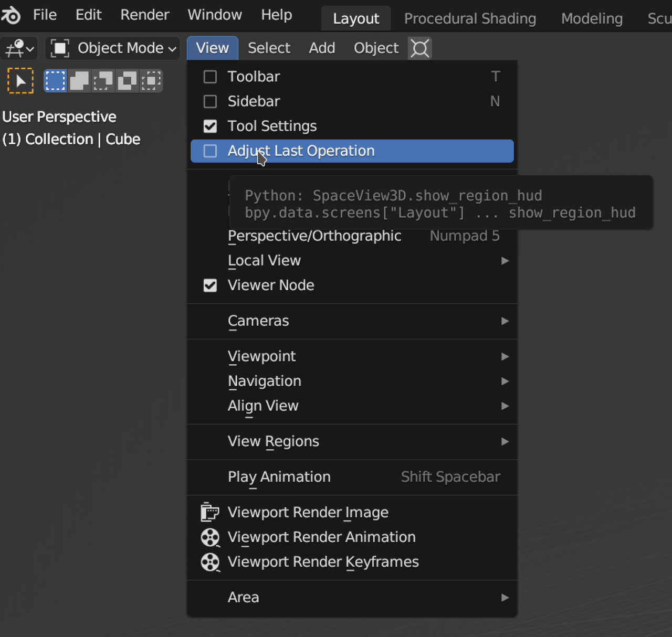Enable the Sidebar checkbox
This screenshot has height=637, width=672.
[x=210, y=102]
